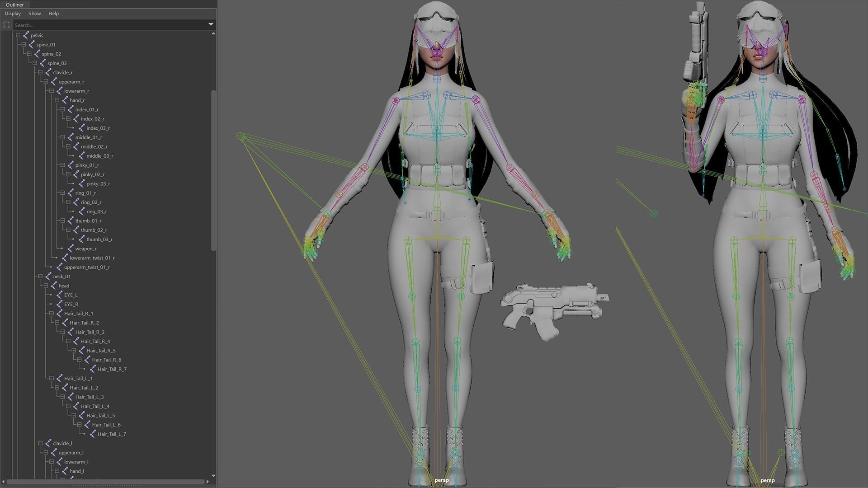The image size is (868, 488).
Task: Select the Hair_Tail_R_2 row
Action: pyautogui.click(x=84, y=323)
